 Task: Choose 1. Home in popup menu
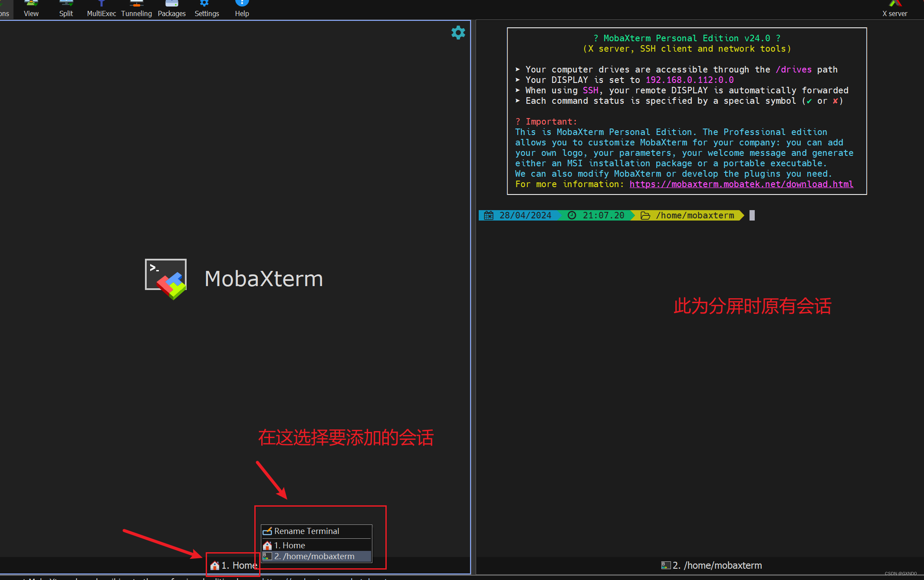click(289, 545)
